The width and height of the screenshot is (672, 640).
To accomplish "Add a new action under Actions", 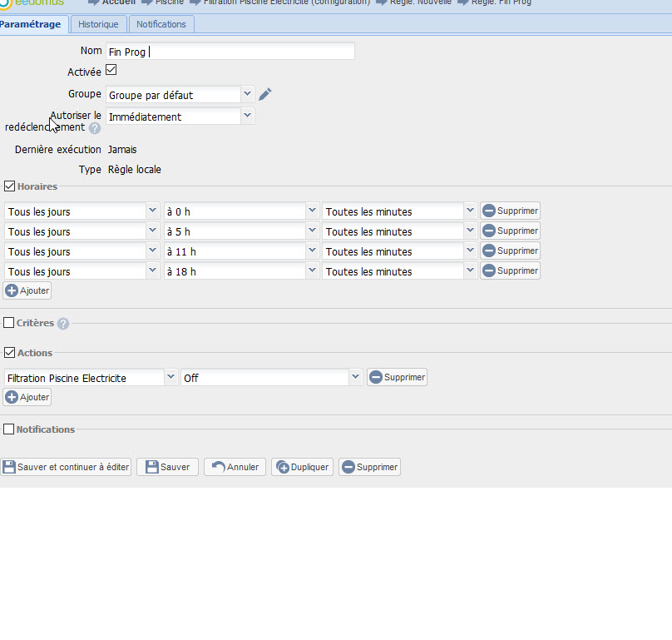I will coord(27,398).
